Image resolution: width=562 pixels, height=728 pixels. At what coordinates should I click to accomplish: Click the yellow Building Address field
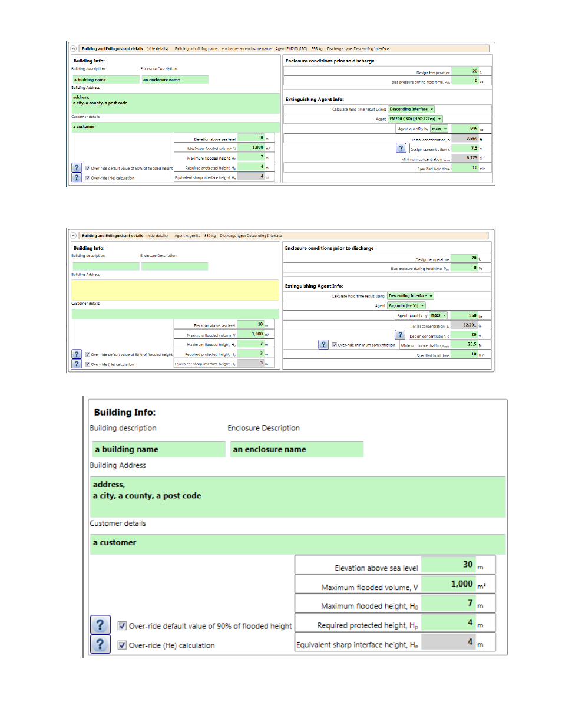(175, 290)
